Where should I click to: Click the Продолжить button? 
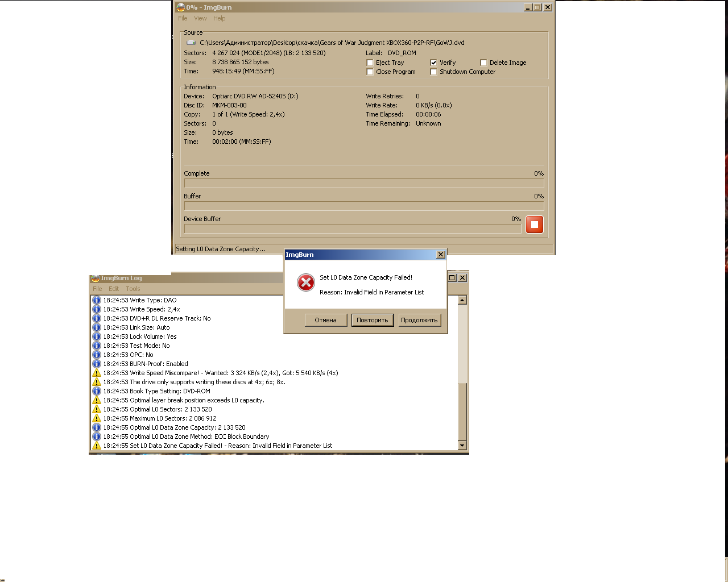coord(419,320)
